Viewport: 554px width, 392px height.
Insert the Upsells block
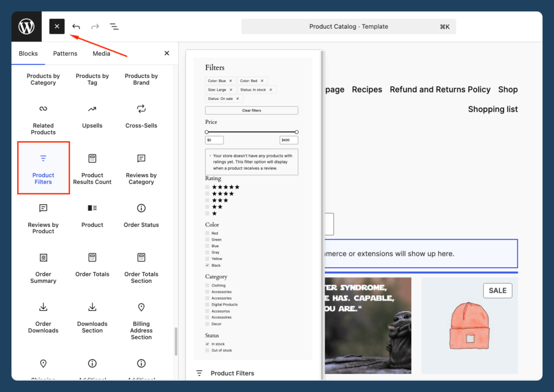click(x=92, y=117)
